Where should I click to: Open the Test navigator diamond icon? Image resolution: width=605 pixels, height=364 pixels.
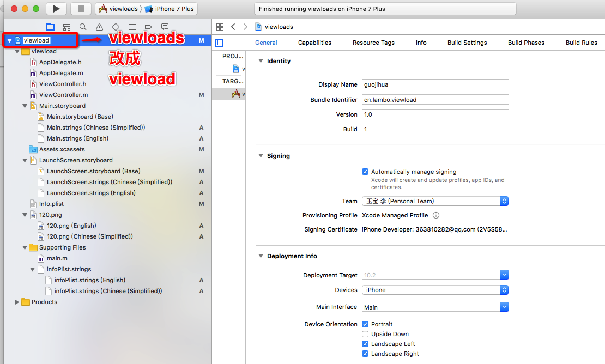click(x=116, y=27)
